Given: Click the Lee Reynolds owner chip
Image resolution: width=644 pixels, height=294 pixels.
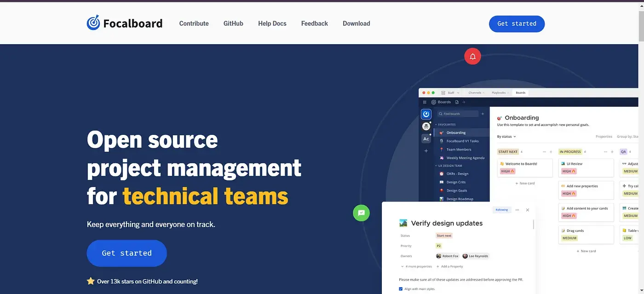Looking at the screenshot, I should 476,256.
